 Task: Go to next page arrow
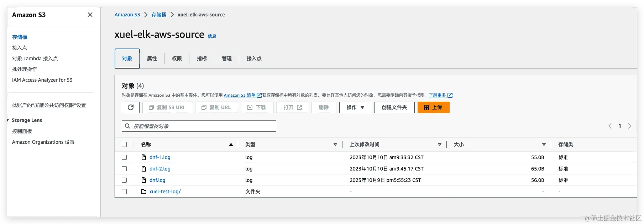[629, 126]
